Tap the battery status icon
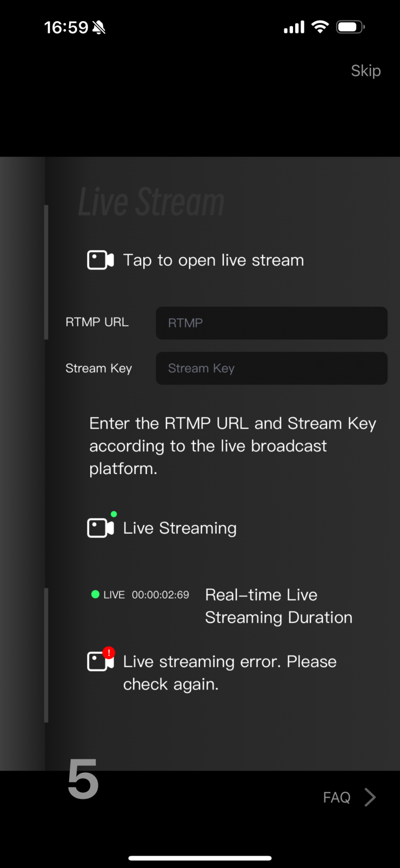The image size is (400, 868). pyautogui.click(x=350, y=27)
